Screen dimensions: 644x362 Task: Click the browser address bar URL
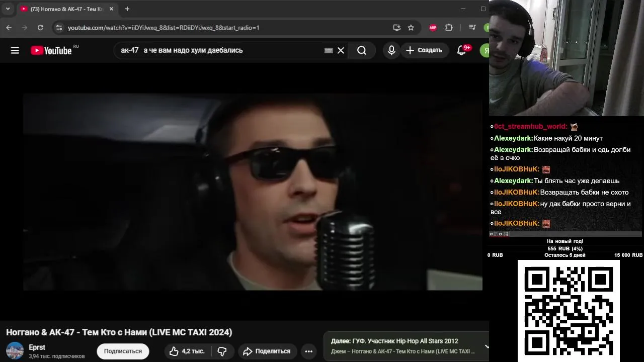tap(164, 28)
